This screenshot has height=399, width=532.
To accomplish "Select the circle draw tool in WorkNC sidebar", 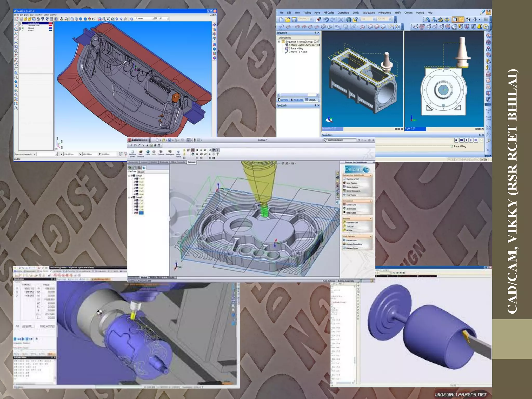I will point(16,29).
